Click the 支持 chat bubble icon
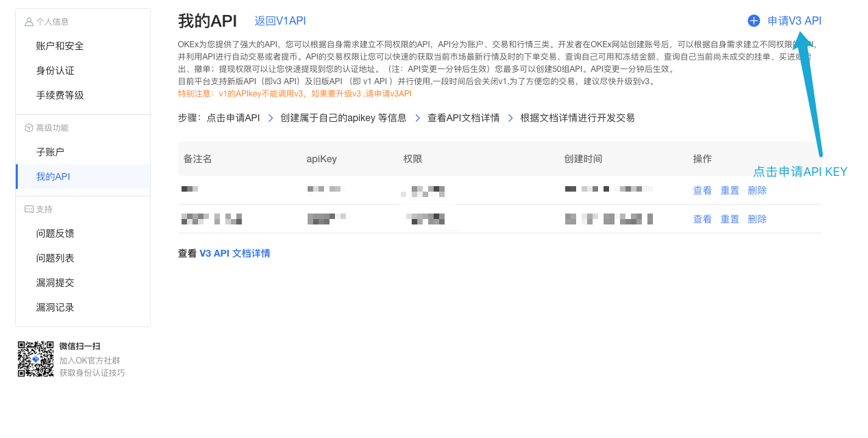This screenshot has width=868, height=438. coord(29,209)
